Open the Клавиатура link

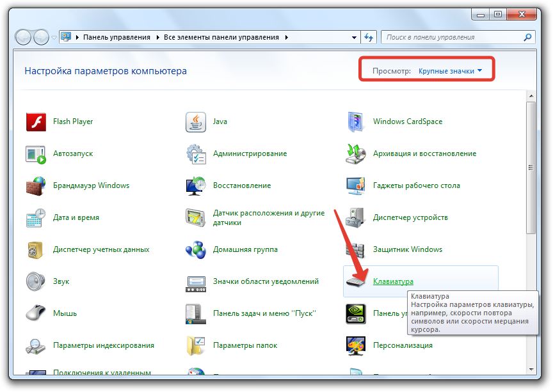tap(393, 281)
